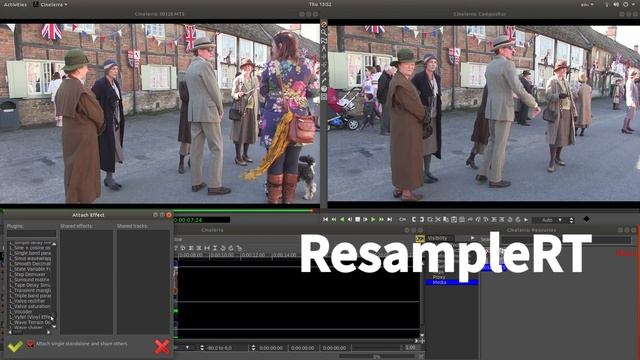Set the out point with the right bracket icon

422,220
